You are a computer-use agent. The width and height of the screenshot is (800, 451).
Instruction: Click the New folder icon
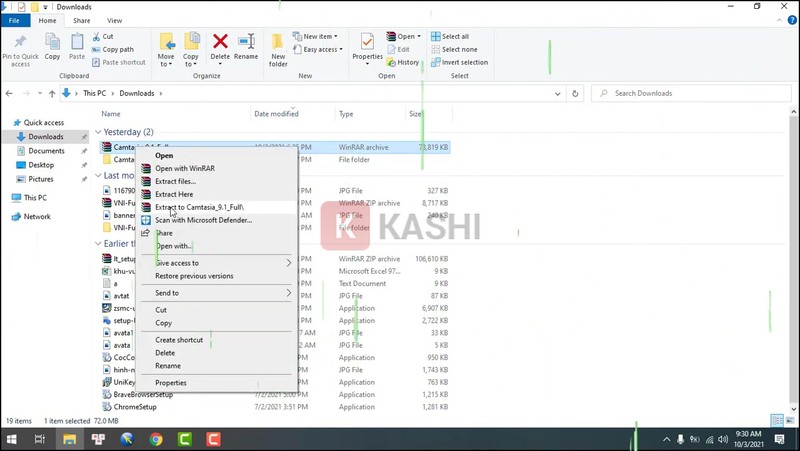[x=278, y=42]
